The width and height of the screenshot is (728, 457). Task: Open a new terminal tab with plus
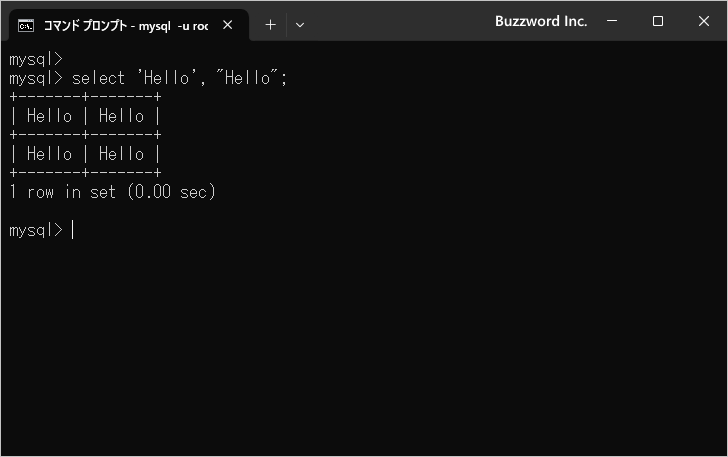[270, 25]
